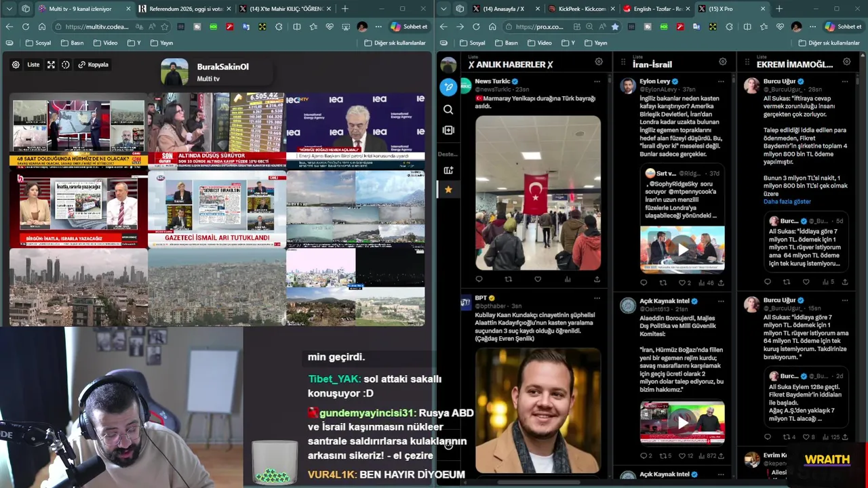Open the IEA press conference stream
This screenshot has height=488, width=868.
[x=355, y=131]
